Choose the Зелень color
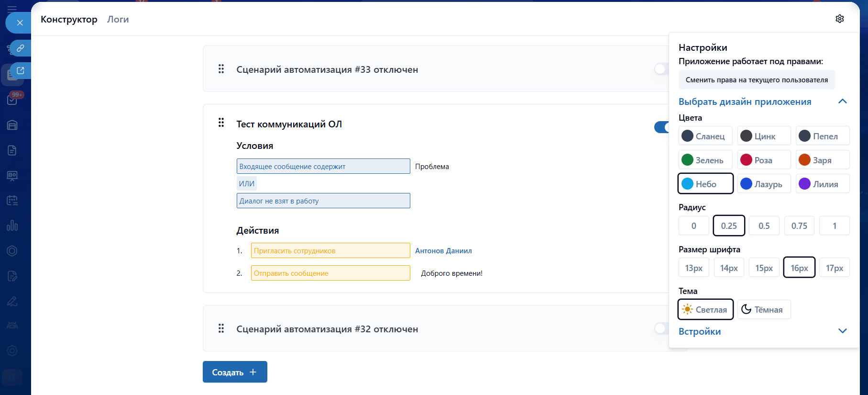Screen dimensions: 868x395 click(x=705, y=160)
